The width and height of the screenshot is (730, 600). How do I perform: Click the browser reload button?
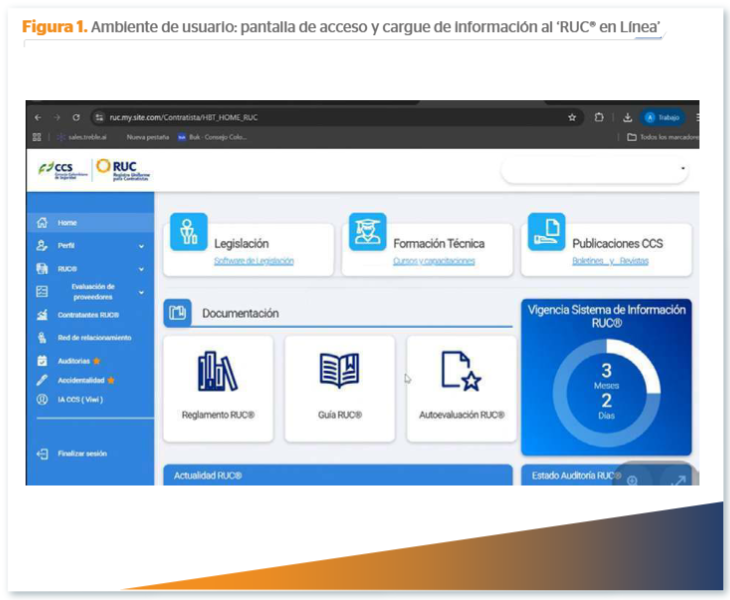pos(76,117)
